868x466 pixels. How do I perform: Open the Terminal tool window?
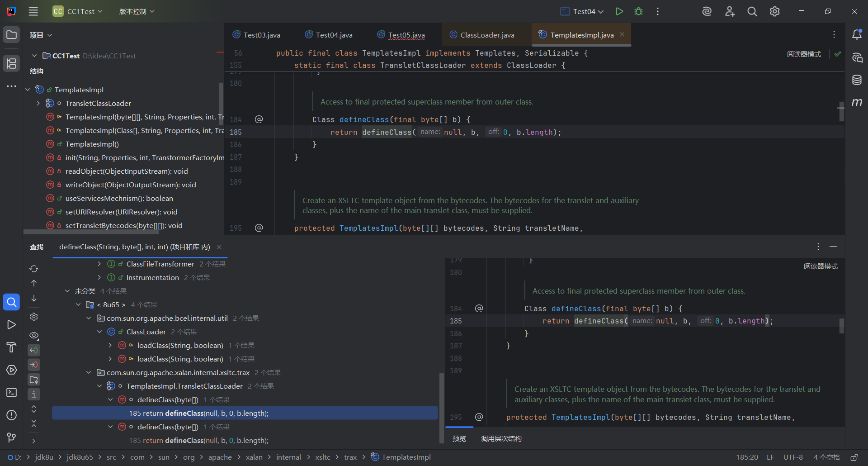tap(12, 392)
